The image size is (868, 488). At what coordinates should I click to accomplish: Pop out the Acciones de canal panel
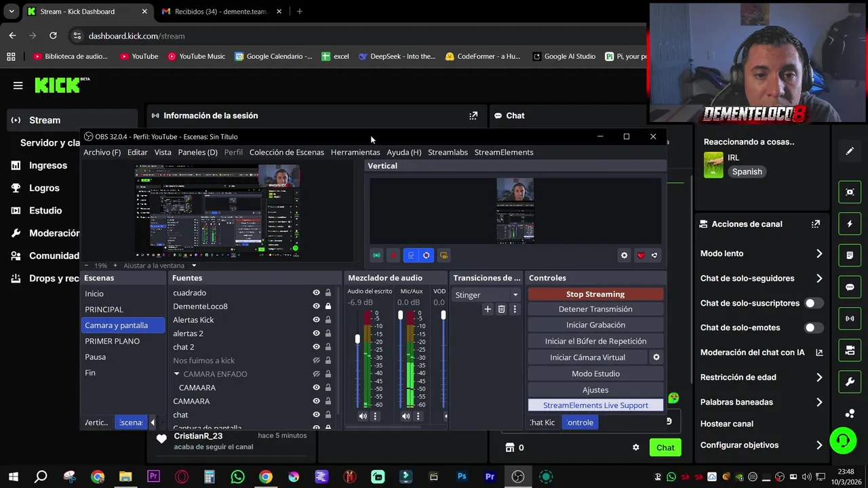[816, 224]
